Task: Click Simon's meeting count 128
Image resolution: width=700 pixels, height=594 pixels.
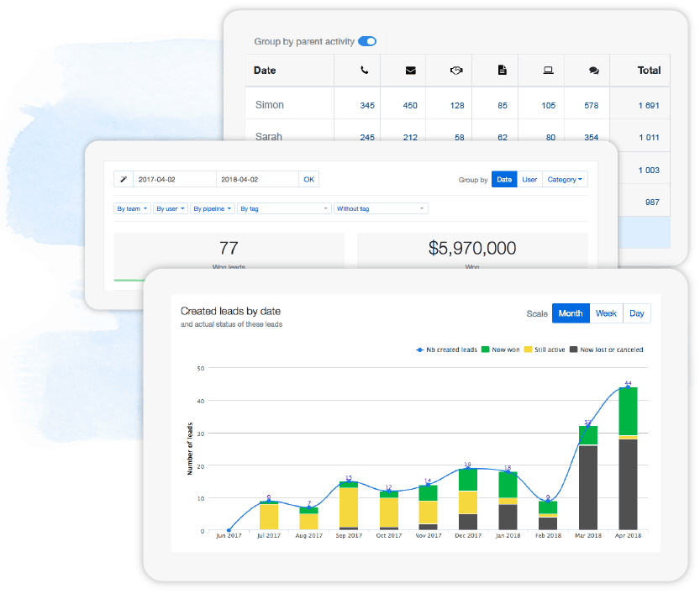Action: pos(456,105)
